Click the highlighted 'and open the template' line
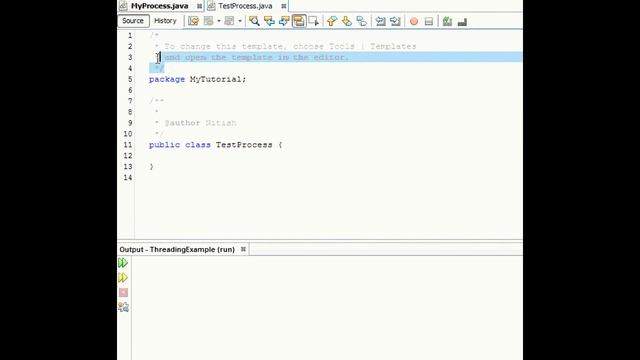 click(x=257, y=57)
